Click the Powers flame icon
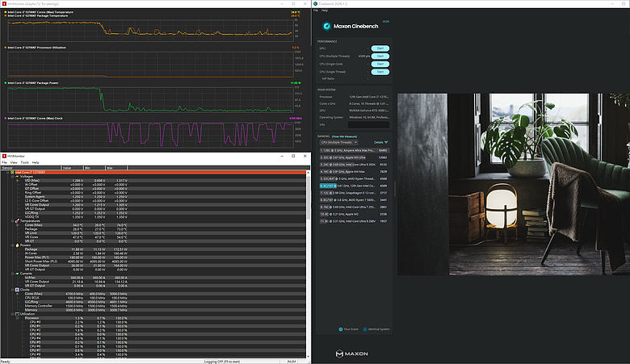630x364 pixels. [x=17, y=245]
